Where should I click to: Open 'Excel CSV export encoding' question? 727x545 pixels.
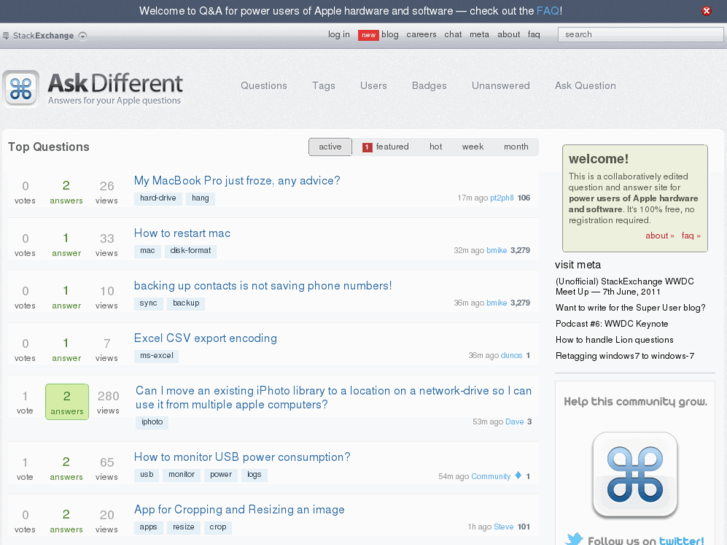click(x=205, y=338)
